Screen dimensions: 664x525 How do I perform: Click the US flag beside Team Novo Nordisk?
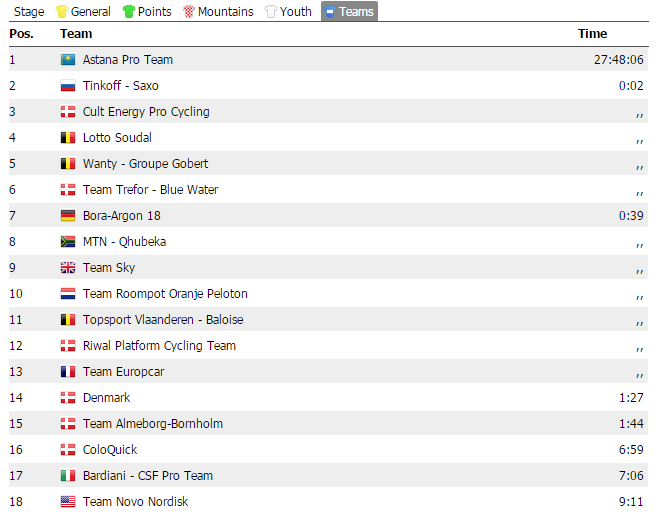tap(68, 502)
